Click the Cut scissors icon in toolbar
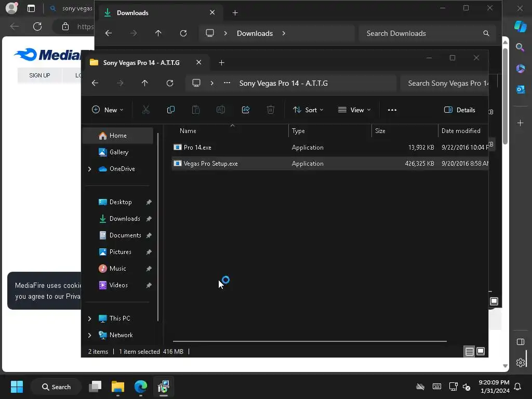 pos(145,110)
